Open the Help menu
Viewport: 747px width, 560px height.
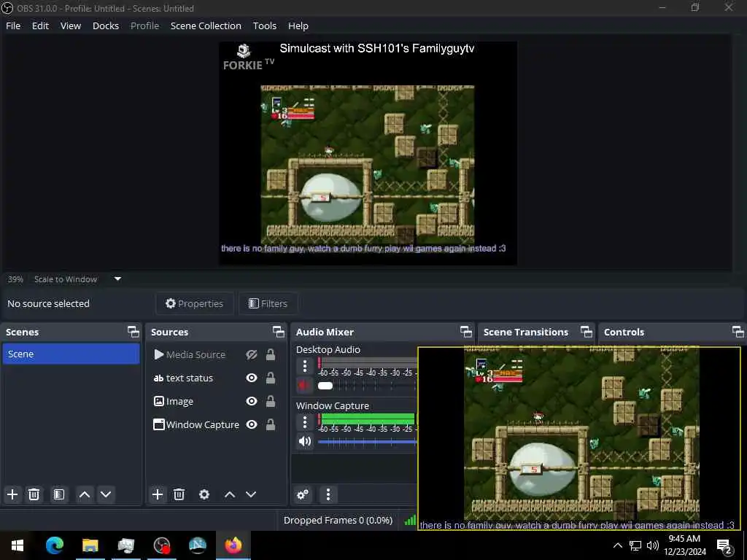tap(298, 26)
